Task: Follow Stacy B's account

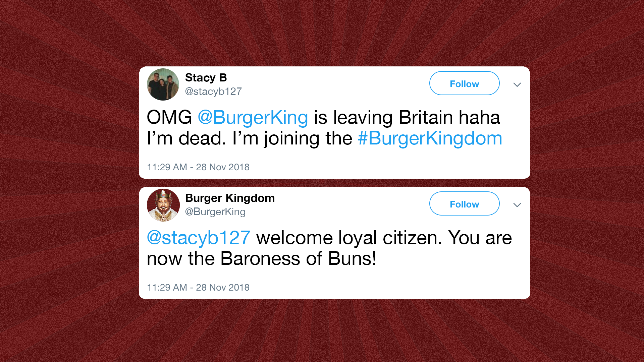Action: 464,83
